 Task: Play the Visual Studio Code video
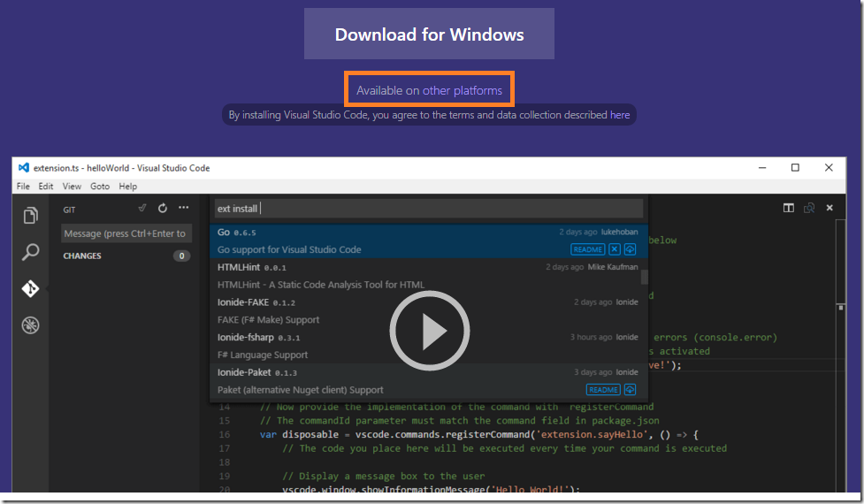click(x=430, y=331)
